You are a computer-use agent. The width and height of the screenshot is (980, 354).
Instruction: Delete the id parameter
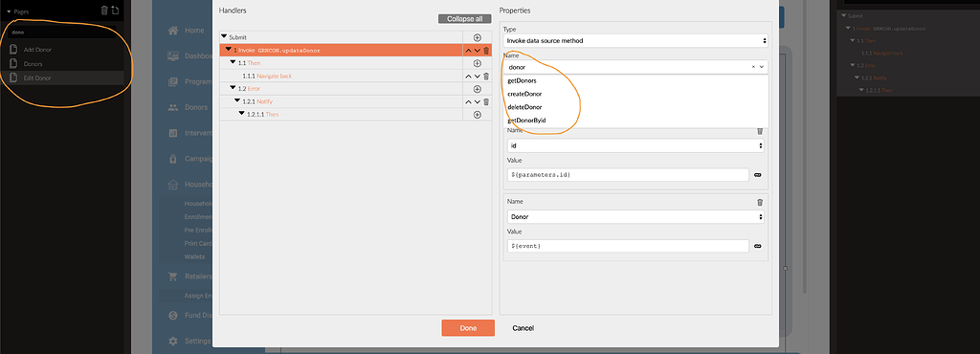click(x=760, y=131)
